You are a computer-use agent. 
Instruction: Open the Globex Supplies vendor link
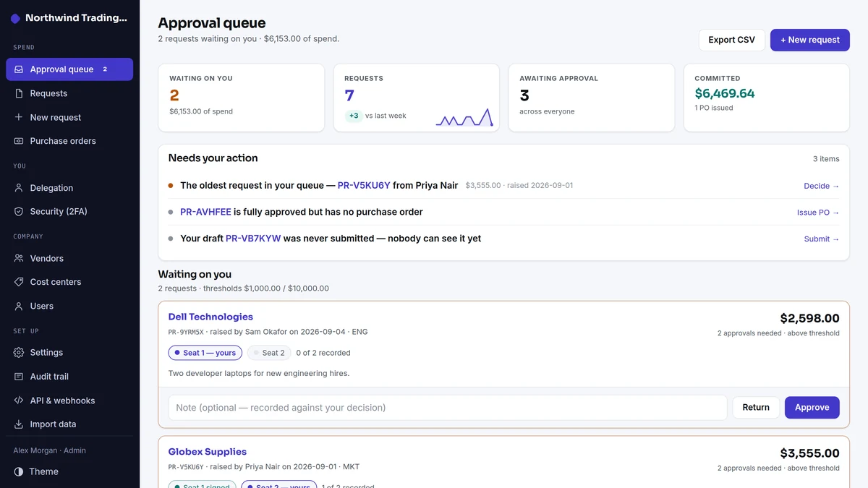208,452
